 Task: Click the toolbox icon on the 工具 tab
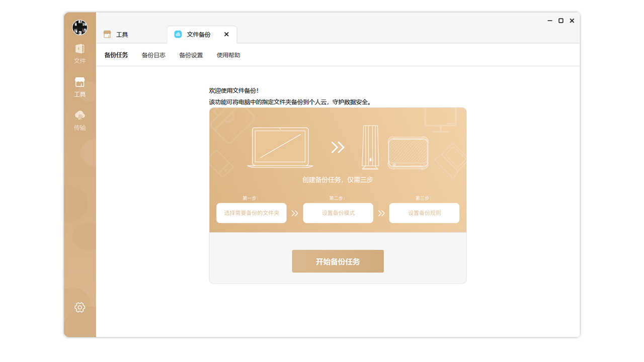(107, 34)
